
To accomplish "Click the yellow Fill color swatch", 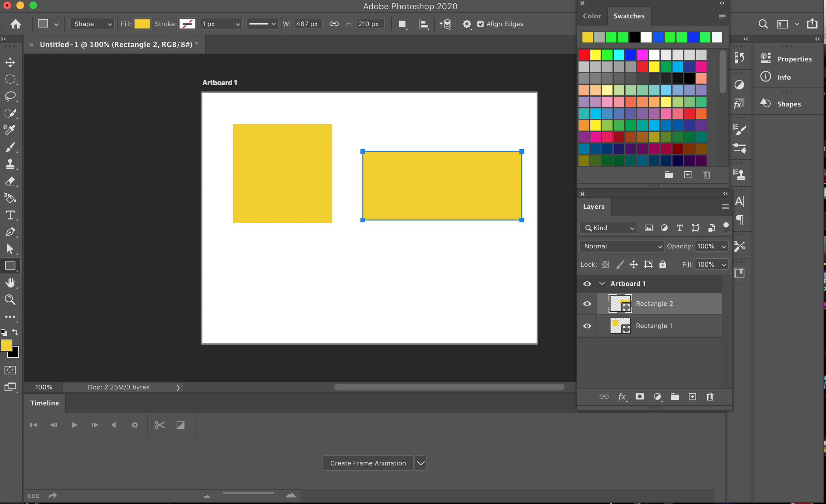I will pyautogui.click(x=142, y=24).
